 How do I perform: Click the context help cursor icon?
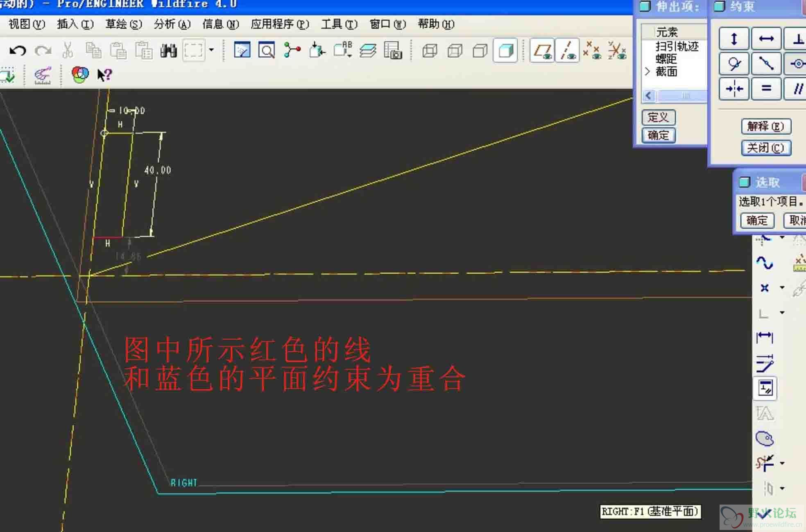click(x=104, y=74)
